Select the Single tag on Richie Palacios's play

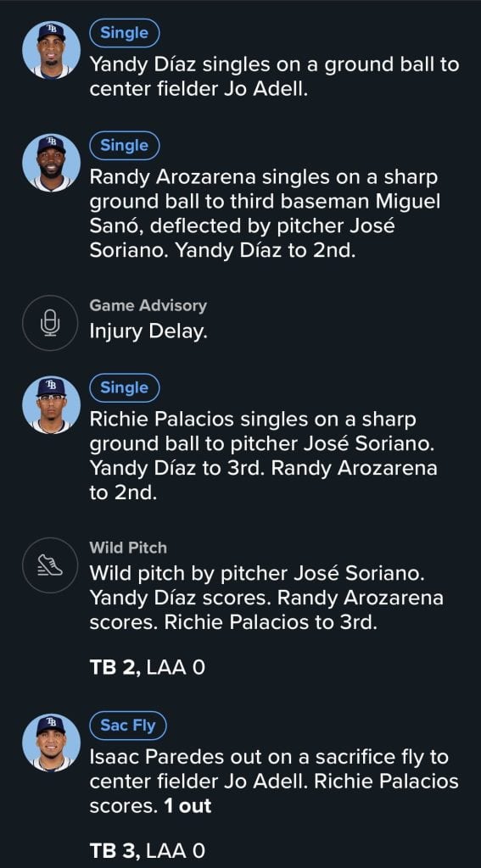tap(125, 387)
